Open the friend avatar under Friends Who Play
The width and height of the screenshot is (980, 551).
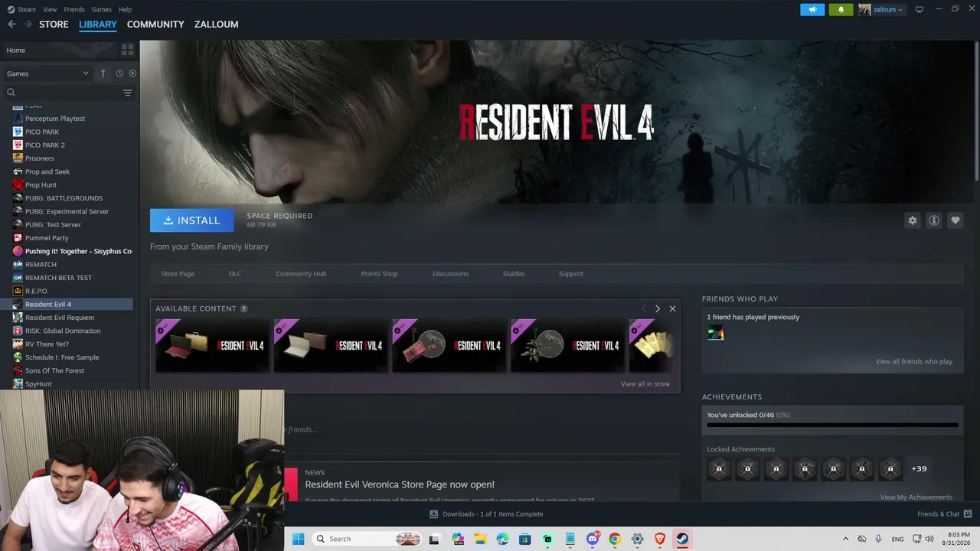pos(716,333)
